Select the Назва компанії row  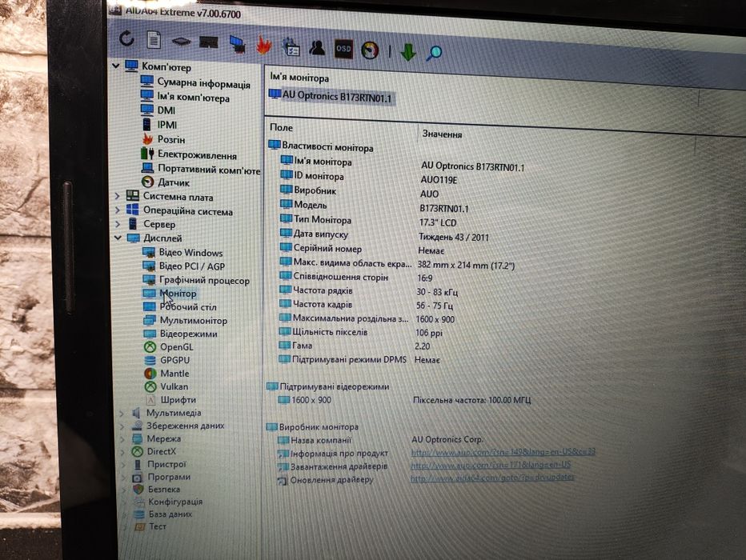tap(380, 440)
